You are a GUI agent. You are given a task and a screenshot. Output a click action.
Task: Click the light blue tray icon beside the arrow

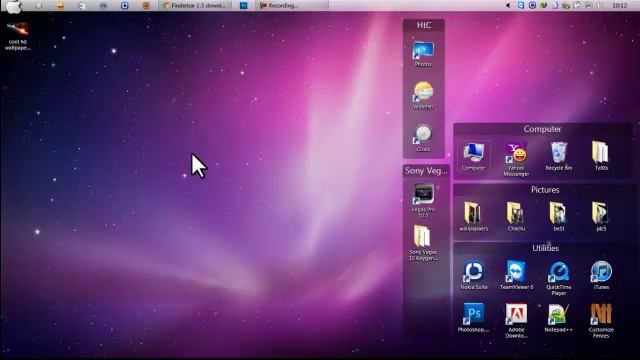521,5
